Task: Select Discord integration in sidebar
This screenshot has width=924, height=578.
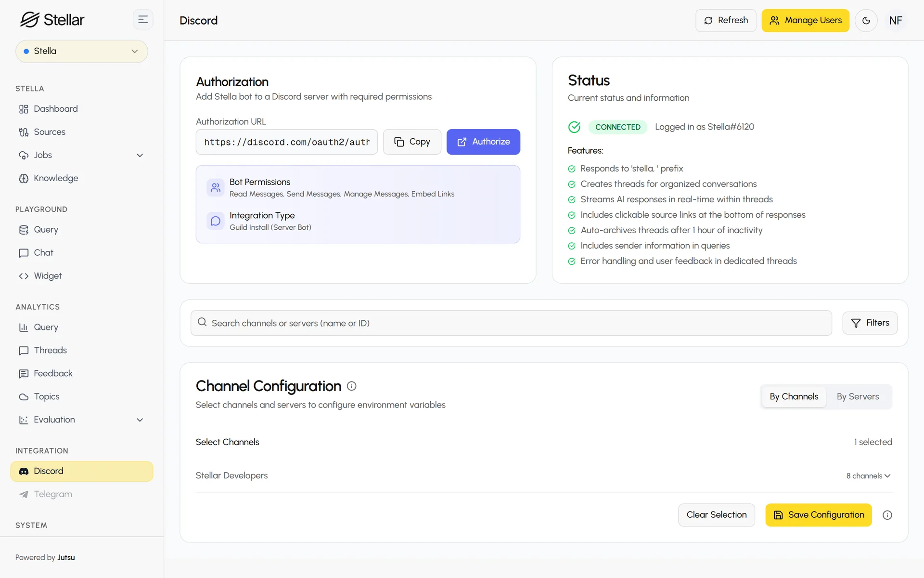Action: (82, 471)
